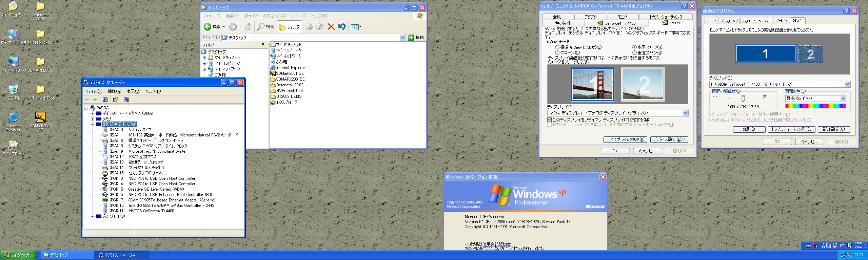Click the help question button in 画面のプロパティ
The height and width of the screenshot is (260, 868).
coord(847,10)
